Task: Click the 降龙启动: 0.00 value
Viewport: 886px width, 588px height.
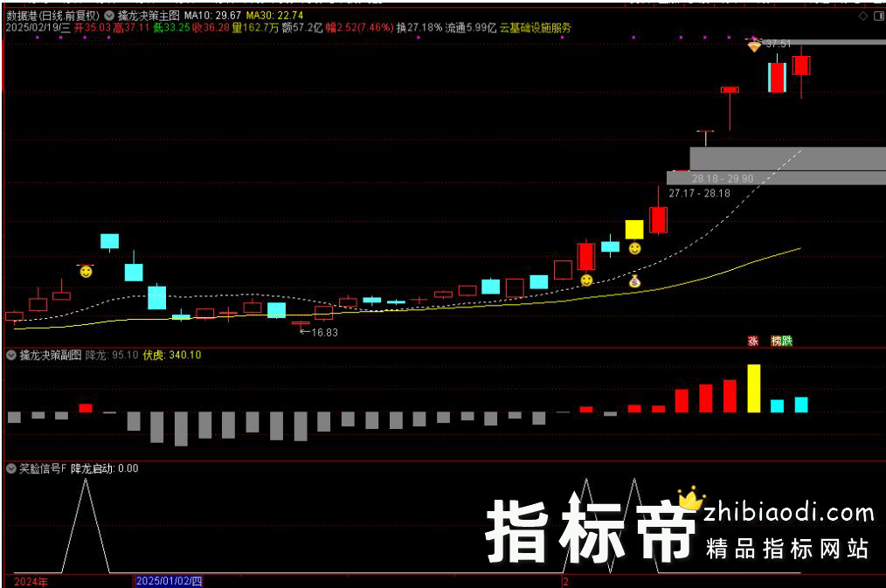Action: (105, 468)
